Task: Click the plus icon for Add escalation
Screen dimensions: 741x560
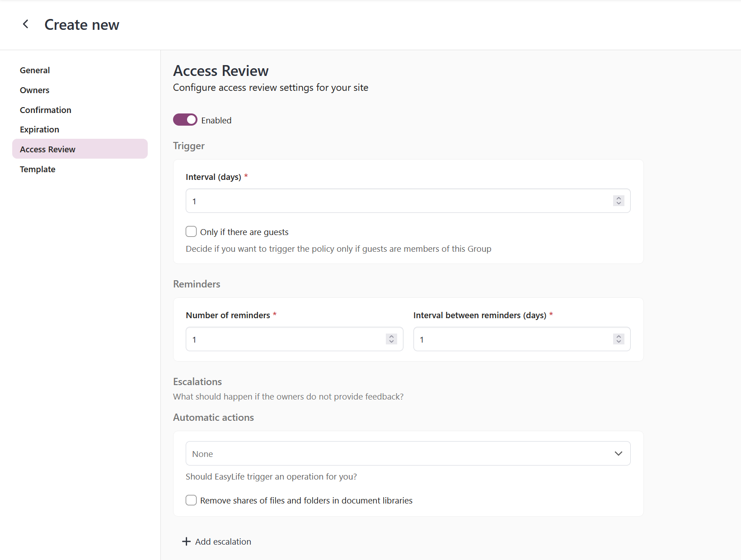Action: pyautogui.click(x=186, y=541)
